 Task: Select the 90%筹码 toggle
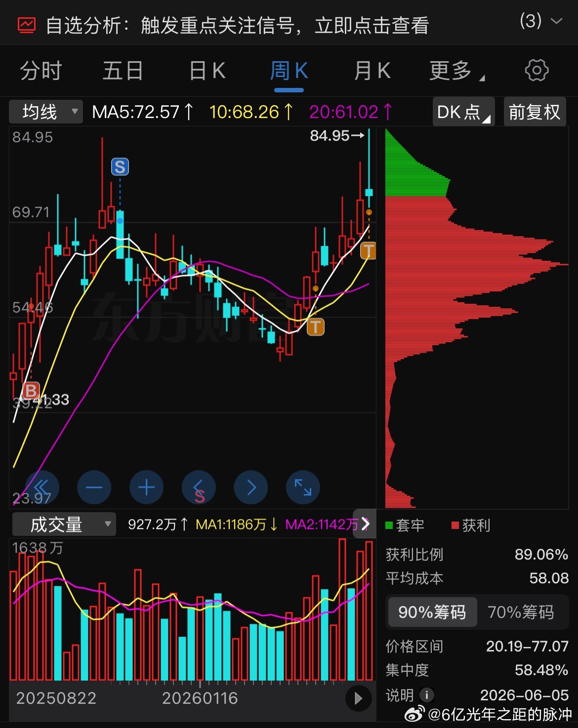pos(432,612)
